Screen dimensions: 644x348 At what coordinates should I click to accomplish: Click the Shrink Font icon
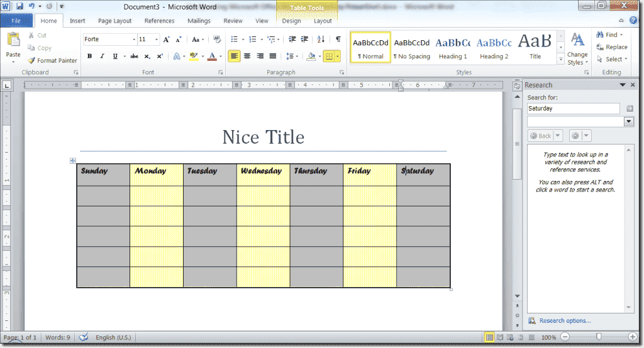click(179, 40)
